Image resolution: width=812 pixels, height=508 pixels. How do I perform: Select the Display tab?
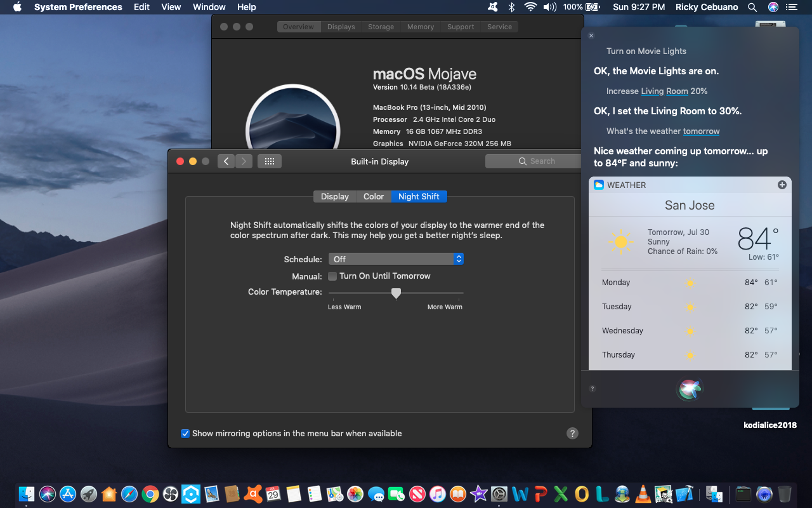pyautogui.click(x=334, y=197)
